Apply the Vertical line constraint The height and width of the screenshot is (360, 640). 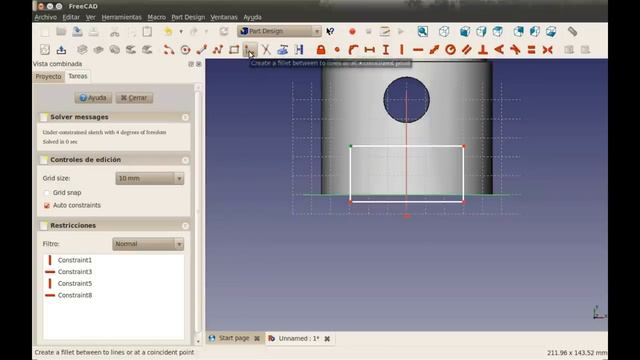click(402, 50)
